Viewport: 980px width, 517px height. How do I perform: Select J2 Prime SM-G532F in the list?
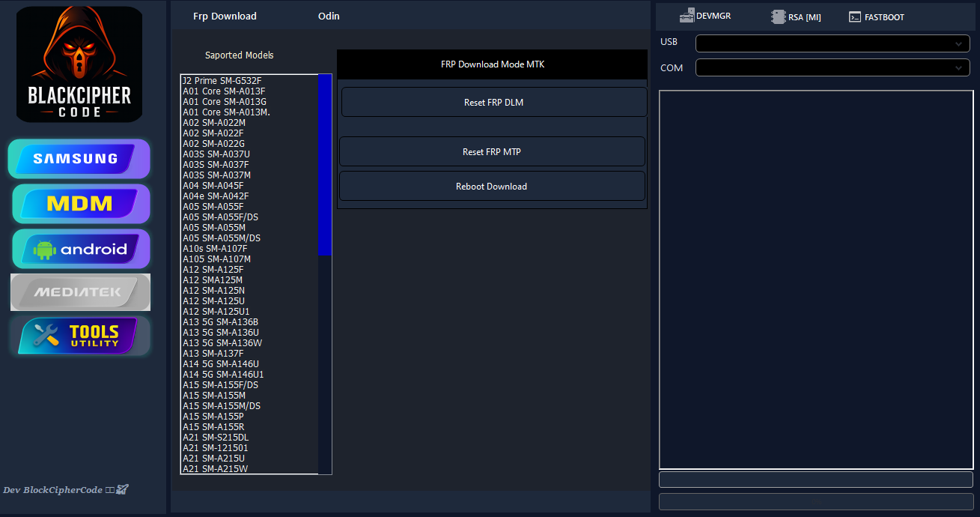point(222,80)
